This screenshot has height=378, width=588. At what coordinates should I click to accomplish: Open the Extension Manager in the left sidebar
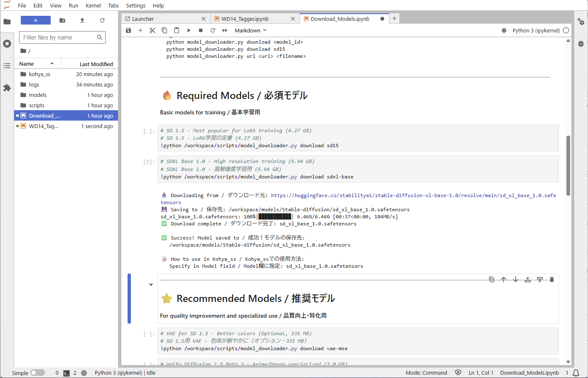7,88
